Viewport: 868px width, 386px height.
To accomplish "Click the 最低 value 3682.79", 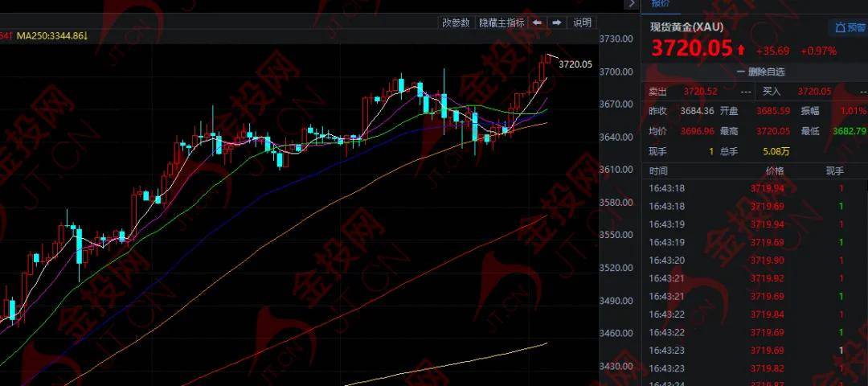I will point(850,131).
